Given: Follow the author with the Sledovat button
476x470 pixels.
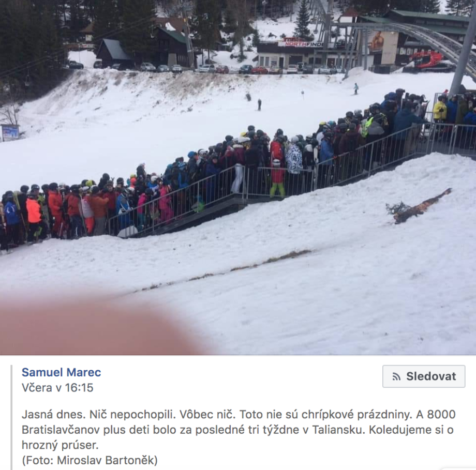Looking at the screenshot, I should (x=424, y=376).
